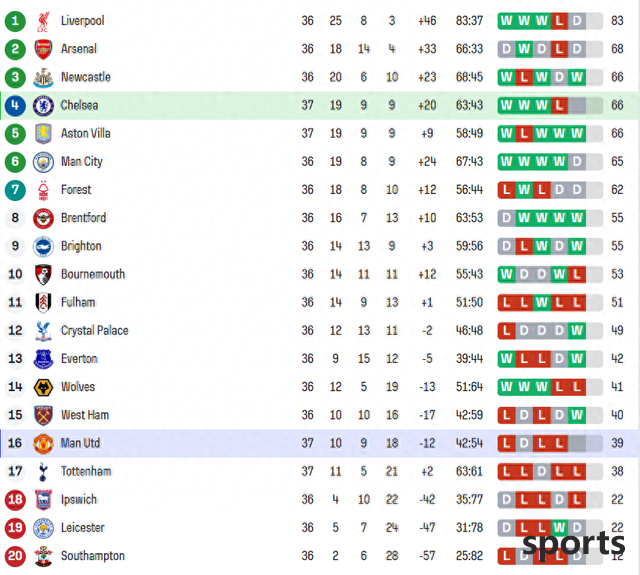Select the Crystal Palace team name
Image resolution: width=640 pixels, height=575 pixels.
[95, 331]
